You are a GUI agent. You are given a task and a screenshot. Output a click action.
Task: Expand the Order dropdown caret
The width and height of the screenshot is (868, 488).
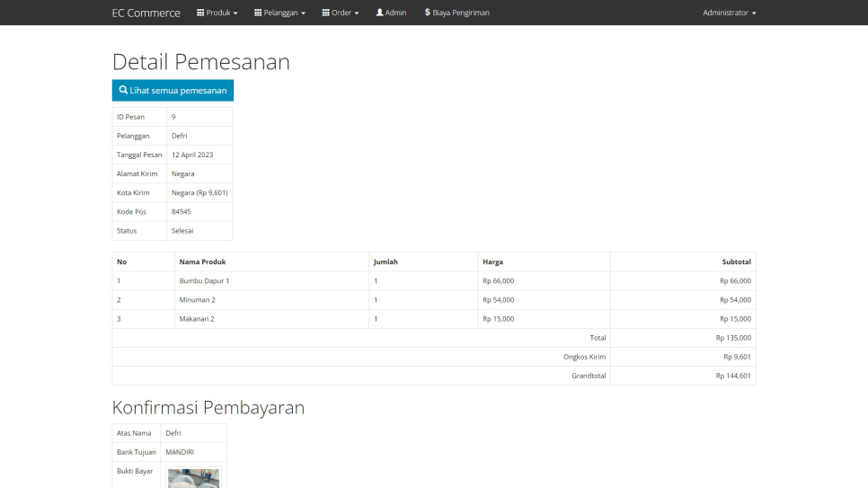pyautogui.click(x=357, y=13)
